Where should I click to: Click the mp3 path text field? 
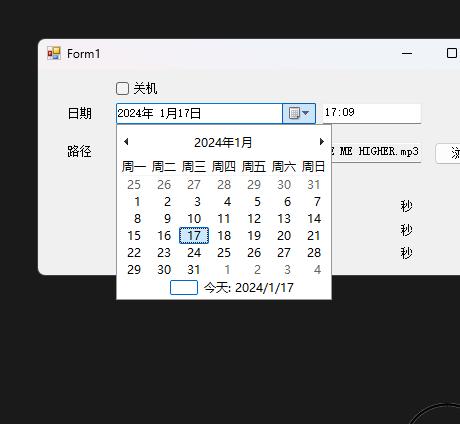pyautogui.click(x=376, y=152)
